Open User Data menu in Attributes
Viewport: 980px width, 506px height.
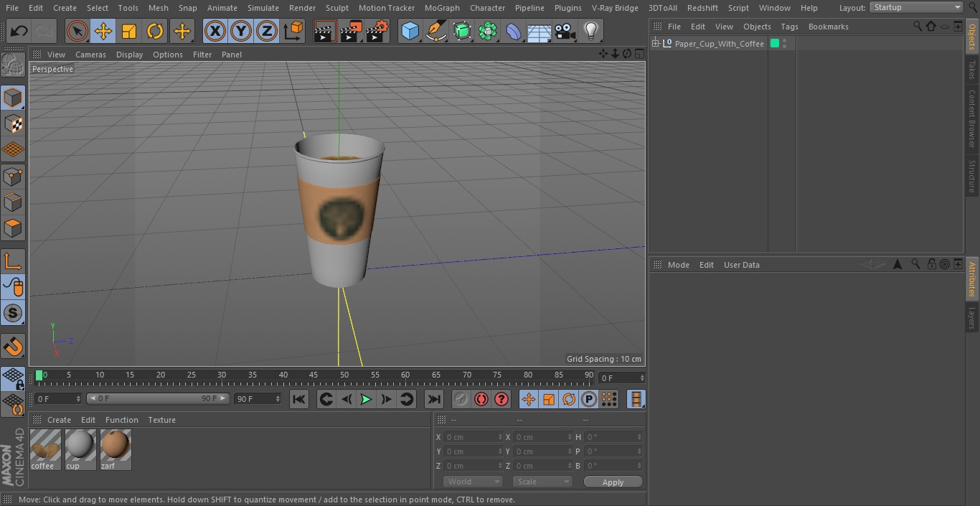point(741,265)
